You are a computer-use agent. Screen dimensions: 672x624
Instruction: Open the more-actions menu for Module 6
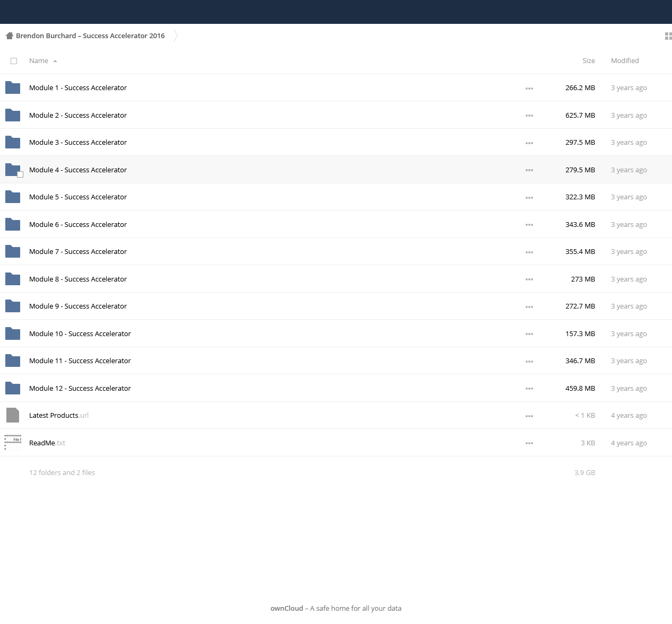(x=529, y=225)
